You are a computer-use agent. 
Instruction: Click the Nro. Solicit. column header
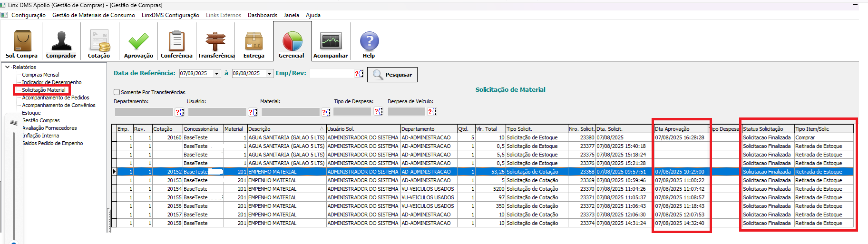click(582, 129)
